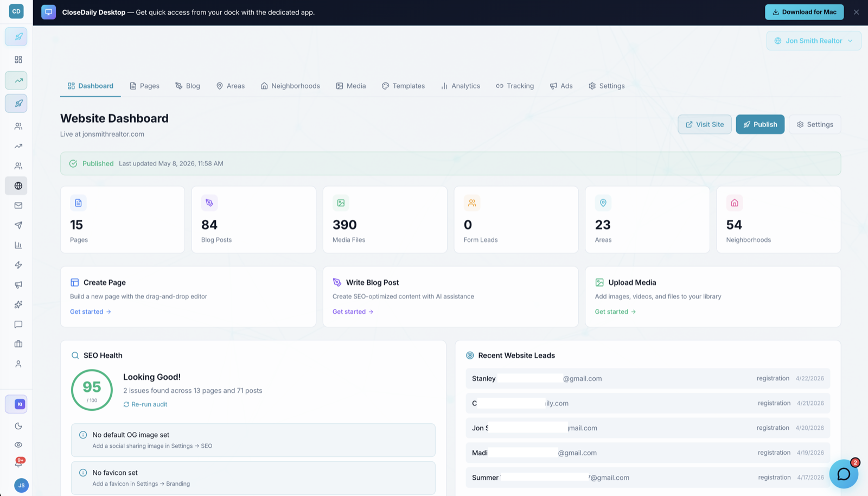Click the Form Leads card people icon
This screenshot has height=496, width=868.
click(x=472, y=203)
